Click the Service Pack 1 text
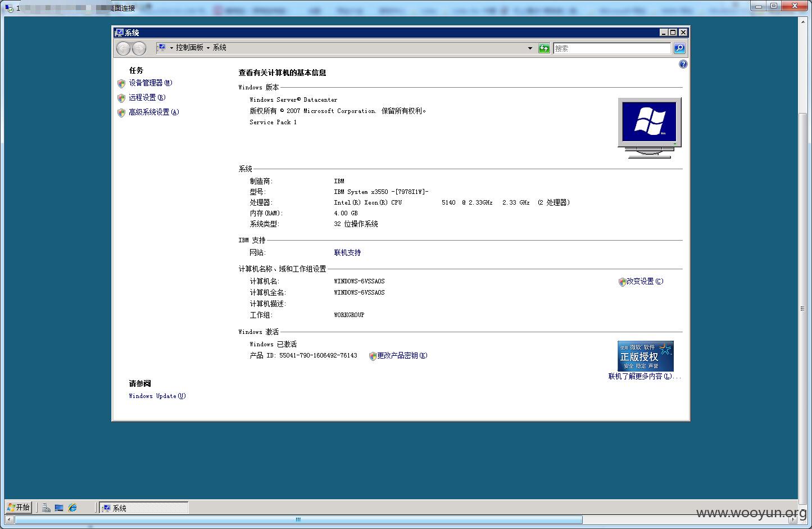 point(273,123)
